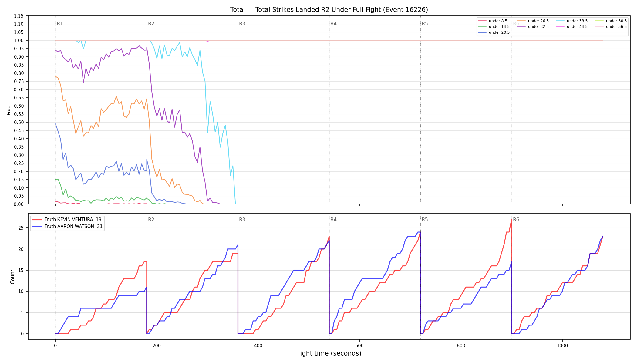The height and width of the screenshot is (364, 637).
Task: Click the R1 round label in top chart
Action: pos(60,24)
